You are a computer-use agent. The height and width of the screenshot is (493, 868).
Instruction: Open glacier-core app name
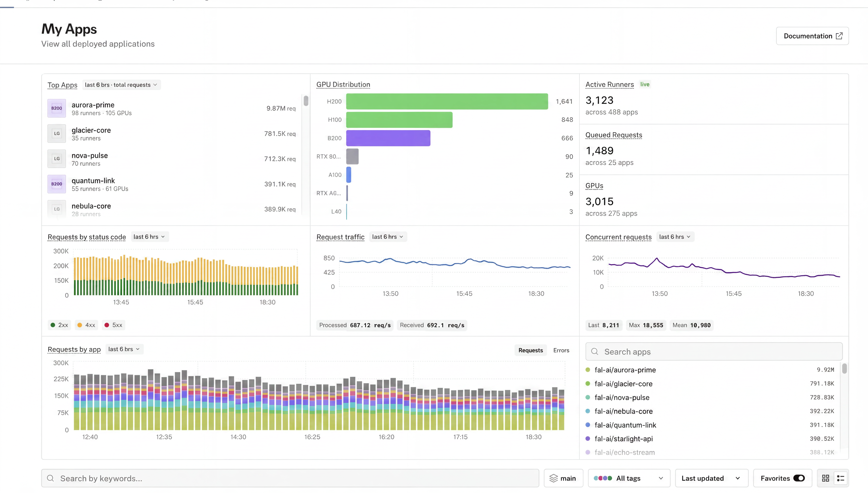click(91, 130)
